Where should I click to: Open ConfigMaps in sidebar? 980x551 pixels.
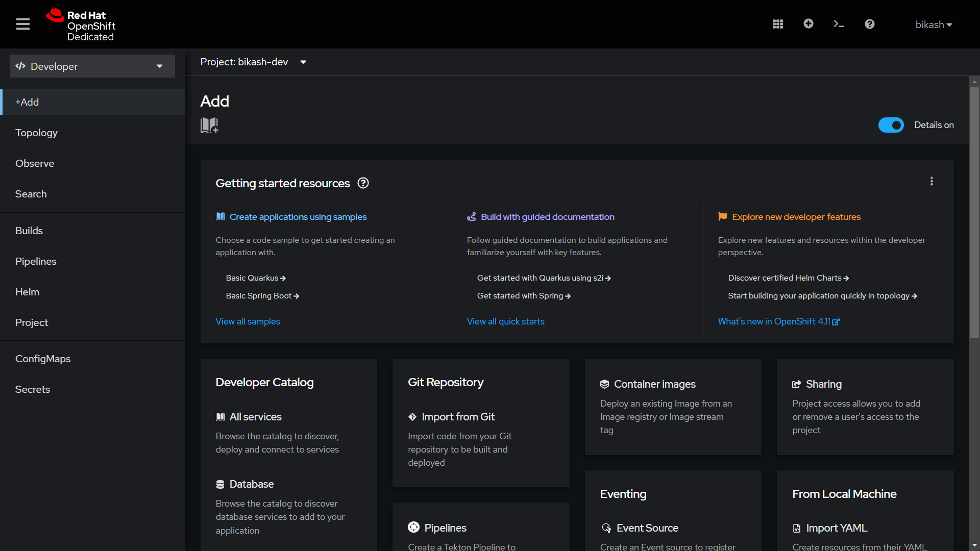coord(92,359)
